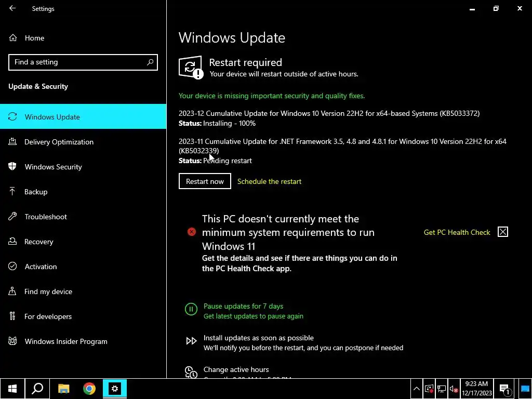Click the KB5033372 cumulative update text
This screenshot has width=532, height=399.
pos(329,113)
